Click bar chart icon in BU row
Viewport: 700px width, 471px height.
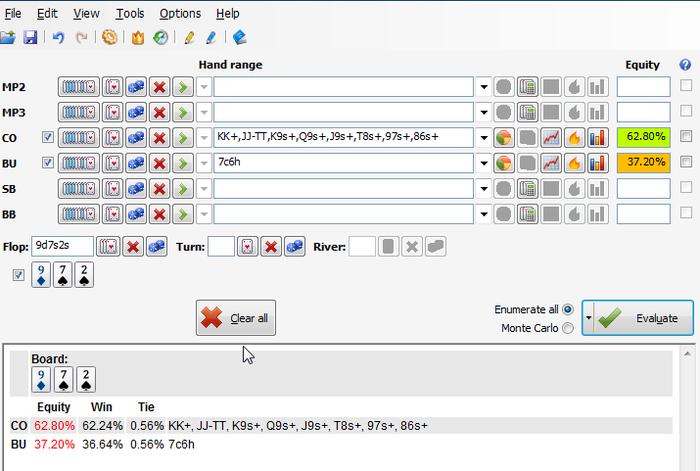click(597, 163)
